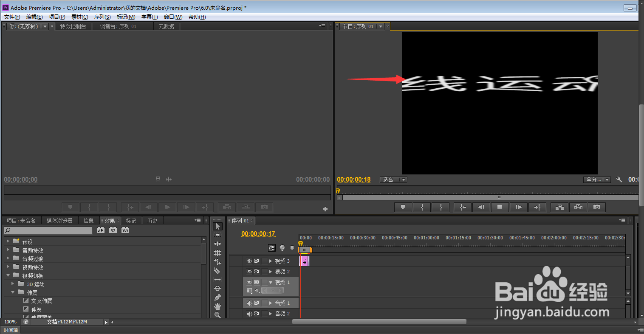Screen dimensions: 644x334
Task: Mark Out point in program monitor
Action: tap(441, 207)
